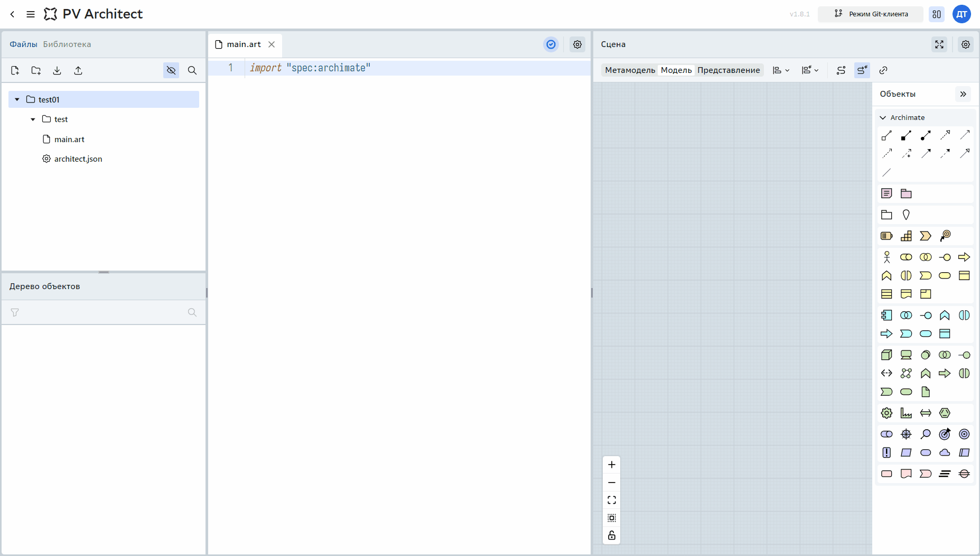Select the Gap crossed-circle element
Image resolution: width=980 pixels, height=556 pixels.
point(964,474)
